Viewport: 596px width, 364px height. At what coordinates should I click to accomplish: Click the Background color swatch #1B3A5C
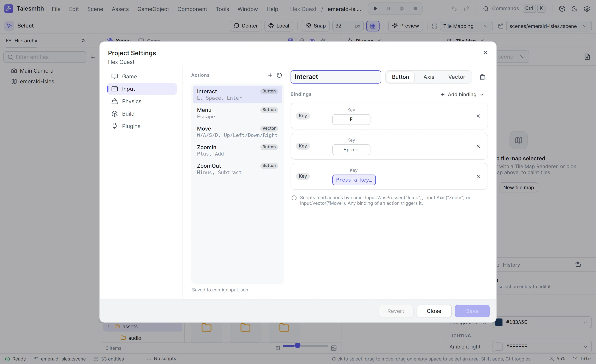click(x=499, y=322)
